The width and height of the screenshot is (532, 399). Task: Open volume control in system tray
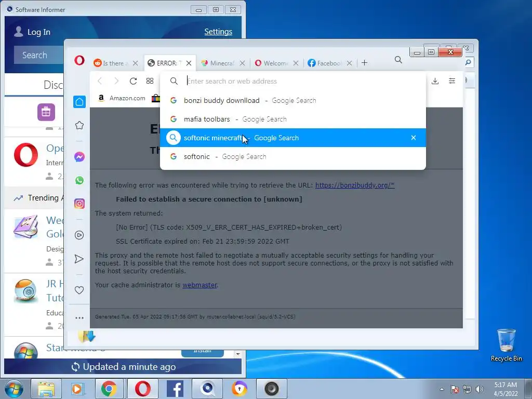[x=480, y=389]
